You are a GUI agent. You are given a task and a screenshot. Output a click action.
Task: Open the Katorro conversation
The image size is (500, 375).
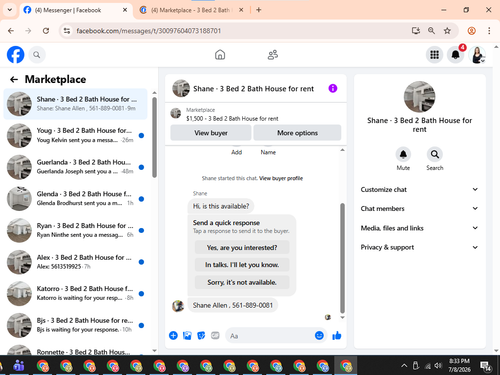[x=75, y=293]
